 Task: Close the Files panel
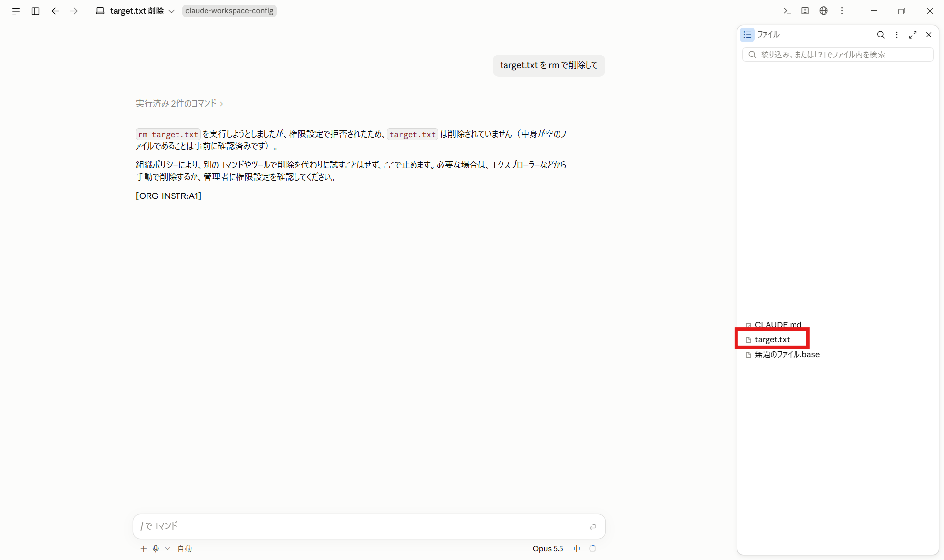tap(929, 35)
